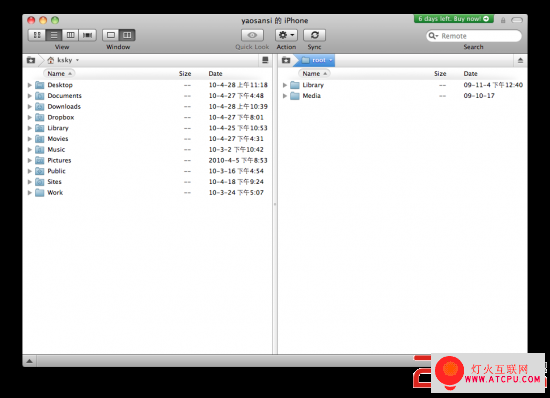This screenshot has width=550, height=398.
Task: Open the search scope magnifier dropdown
Action: pyautogui.click(x=434, y=36)
